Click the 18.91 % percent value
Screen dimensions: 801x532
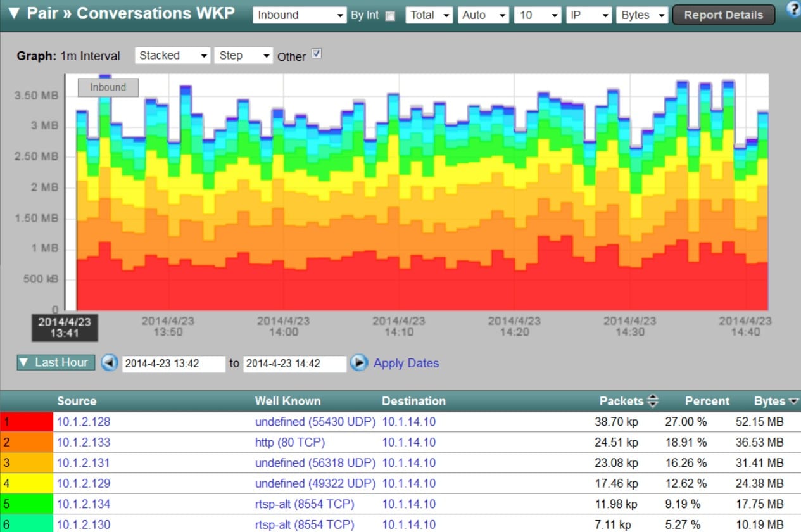[686, 442]
